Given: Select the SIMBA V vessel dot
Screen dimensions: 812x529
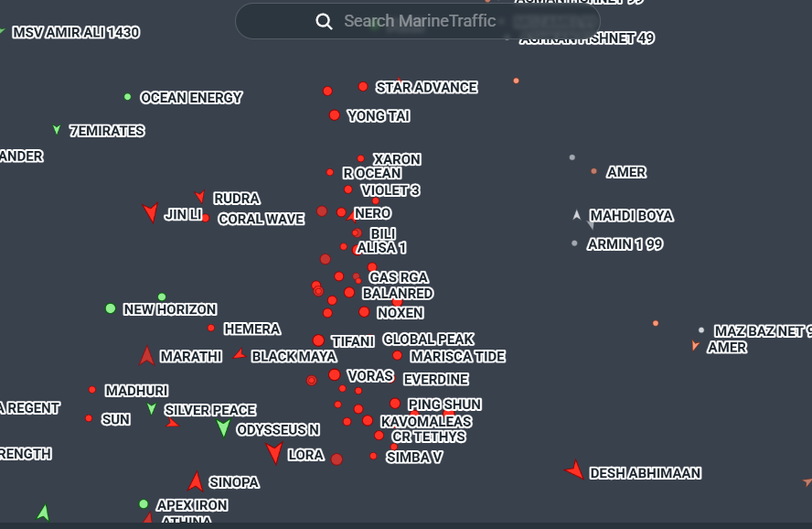Looking at the screenshot, I should [x=373, y=456].
